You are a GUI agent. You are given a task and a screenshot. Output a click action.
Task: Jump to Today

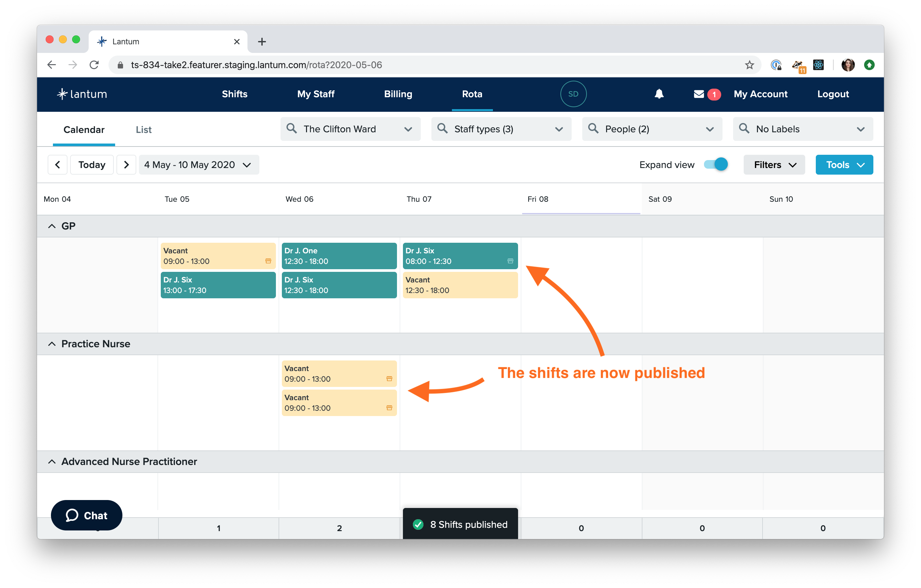[x=92, y=165]
